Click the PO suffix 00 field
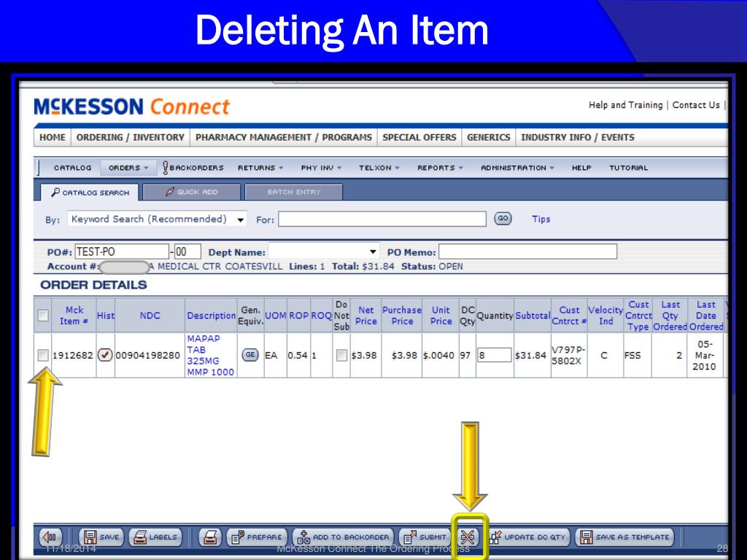Viewport: 747px width, 560px height. point(187,252)
